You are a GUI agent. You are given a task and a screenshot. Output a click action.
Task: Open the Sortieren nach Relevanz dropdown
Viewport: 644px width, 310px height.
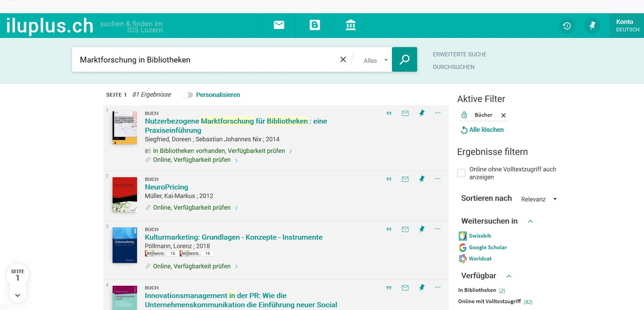(x=539, y=199)
